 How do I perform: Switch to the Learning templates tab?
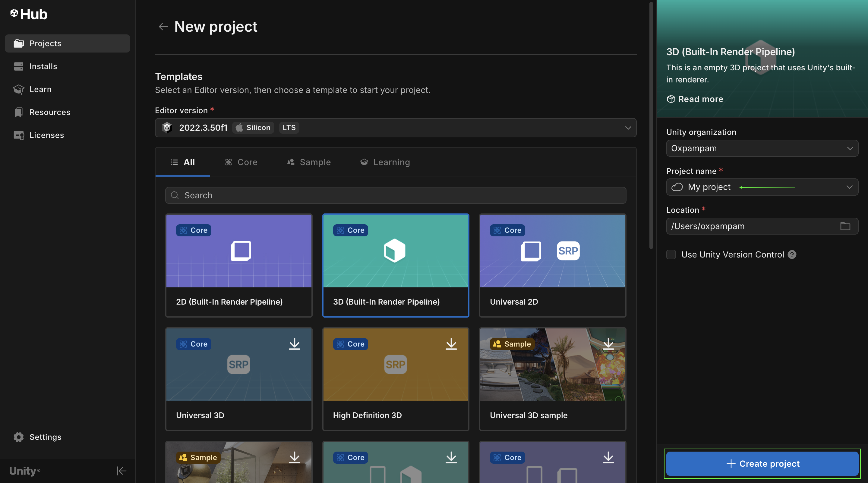coord(385,162)
